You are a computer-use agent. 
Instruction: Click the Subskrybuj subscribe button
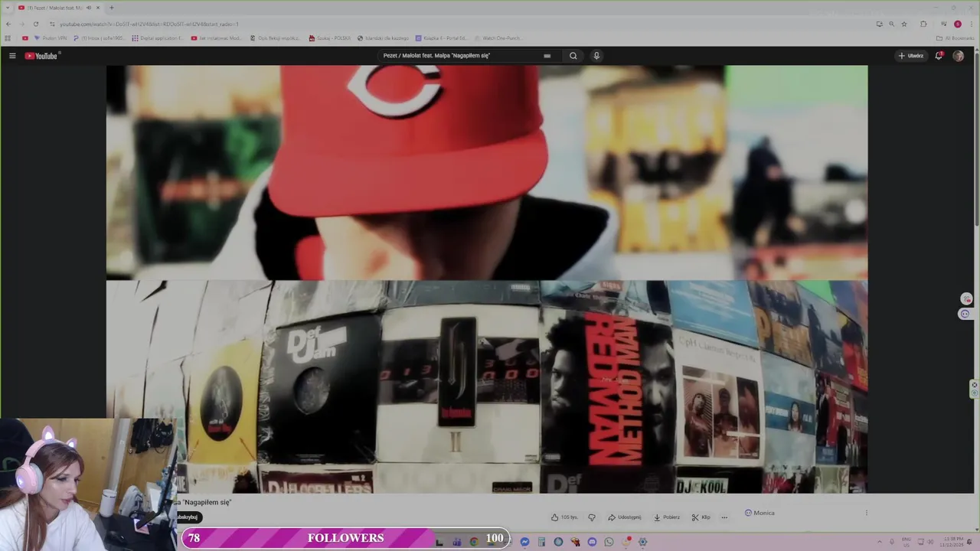(188, 517)
